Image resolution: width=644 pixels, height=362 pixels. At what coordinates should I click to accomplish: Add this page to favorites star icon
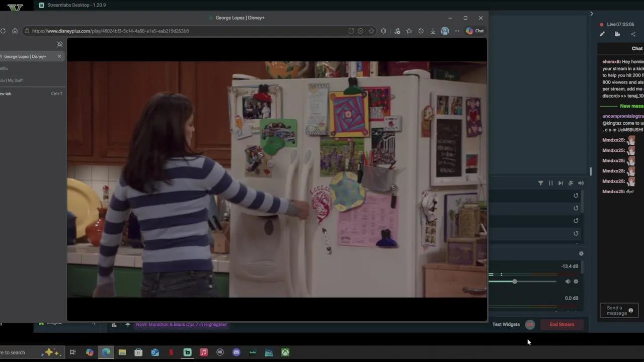371,31
